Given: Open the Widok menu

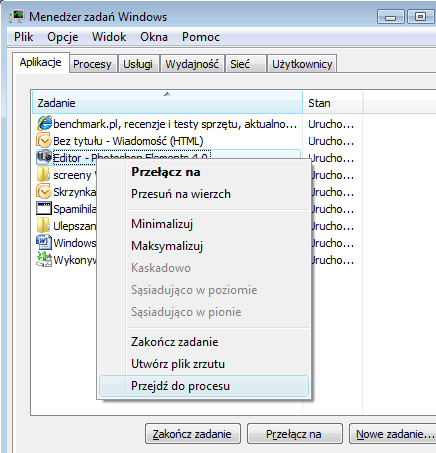Looking at the screenshot, I should (109, 37).
